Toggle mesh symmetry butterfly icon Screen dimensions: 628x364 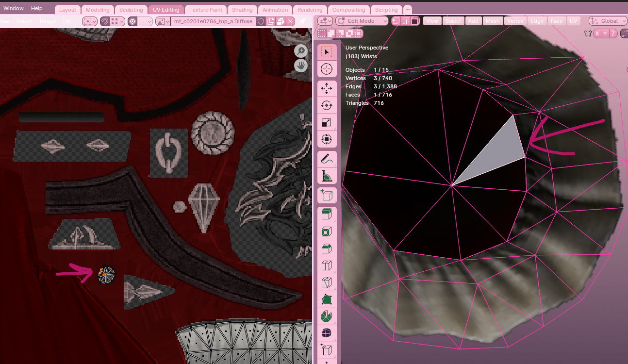pyautogui.click(x=588, y=33)
